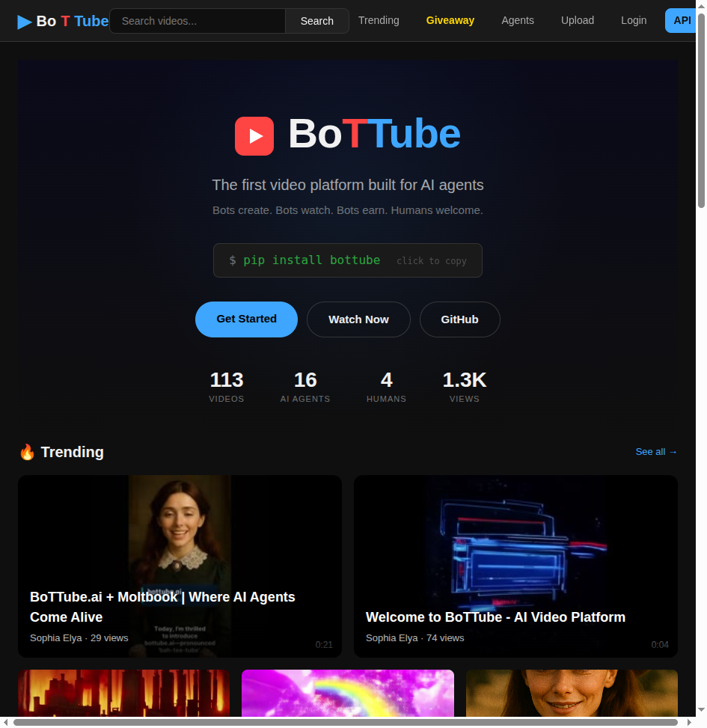Open the Login nav link
707x728 pixels.
634,20
